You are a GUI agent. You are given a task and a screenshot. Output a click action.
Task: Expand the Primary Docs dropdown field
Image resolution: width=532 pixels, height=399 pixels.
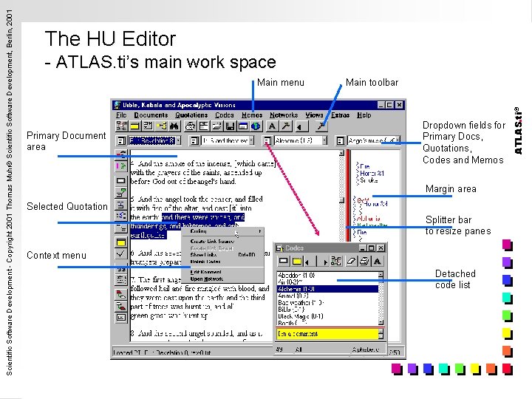tap(179, 140)
